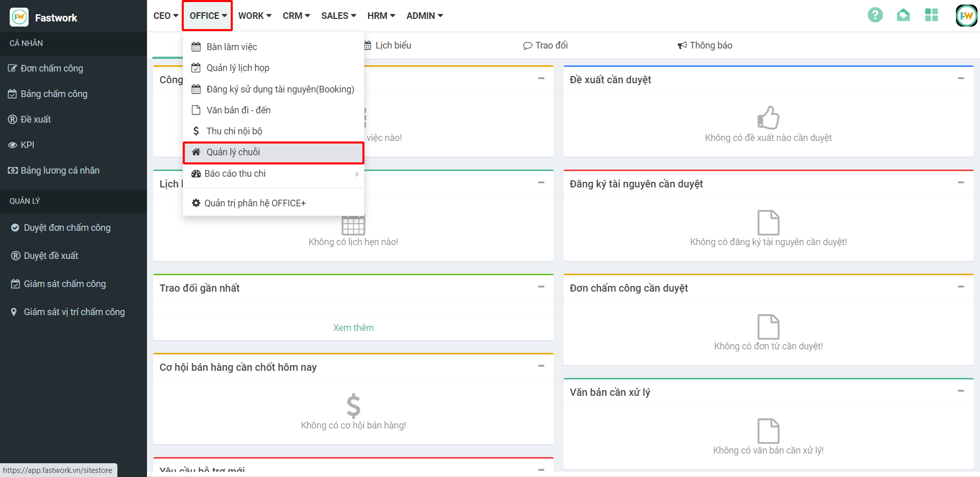Image resolution: width=980 pixels, height=477 pixels.
Task: Click the Fastwork logo icon
Action: click(x=19, y=17)
